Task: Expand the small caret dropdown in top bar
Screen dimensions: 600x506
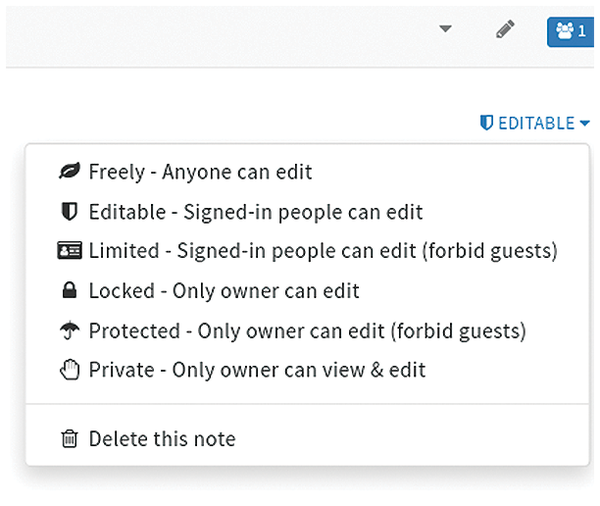Action: pos(445,29)
